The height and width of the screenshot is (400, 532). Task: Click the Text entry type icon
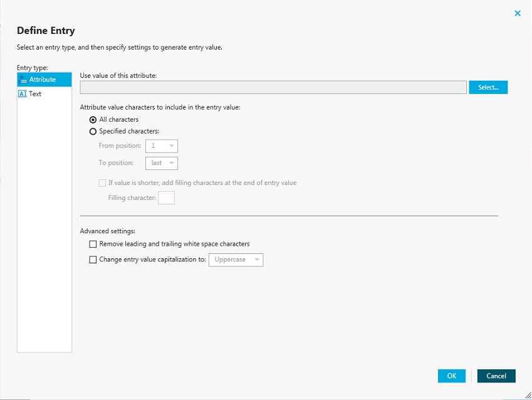23,94
